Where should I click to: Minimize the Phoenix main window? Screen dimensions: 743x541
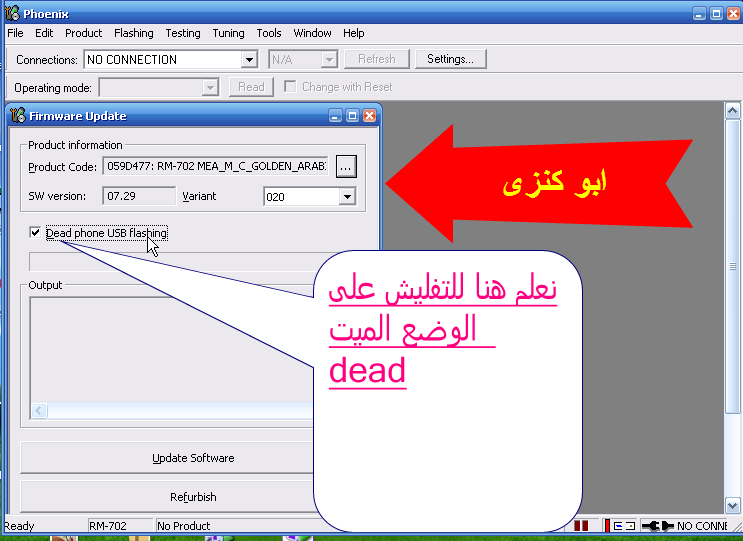pos(699,14)
